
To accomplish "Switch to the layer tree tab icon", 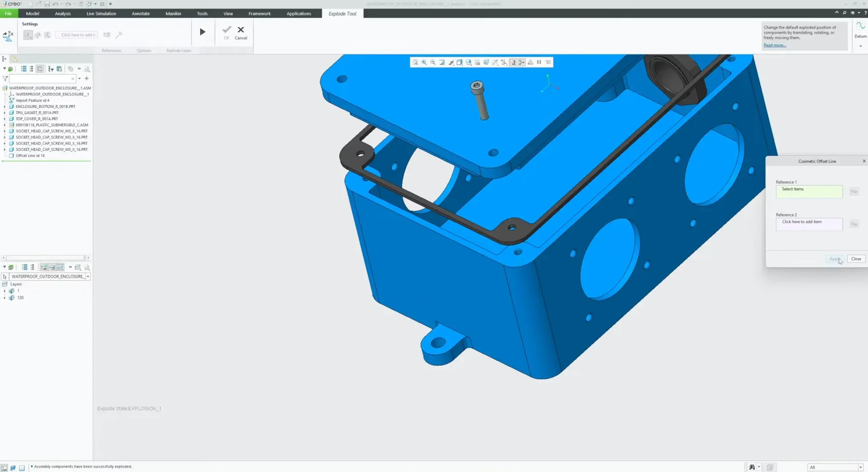I will [14, 59].
